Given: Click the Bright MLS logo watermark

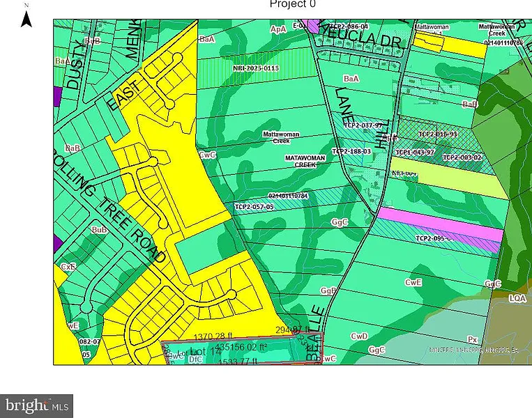Looking at the screenshot, I should coord(37,404).
